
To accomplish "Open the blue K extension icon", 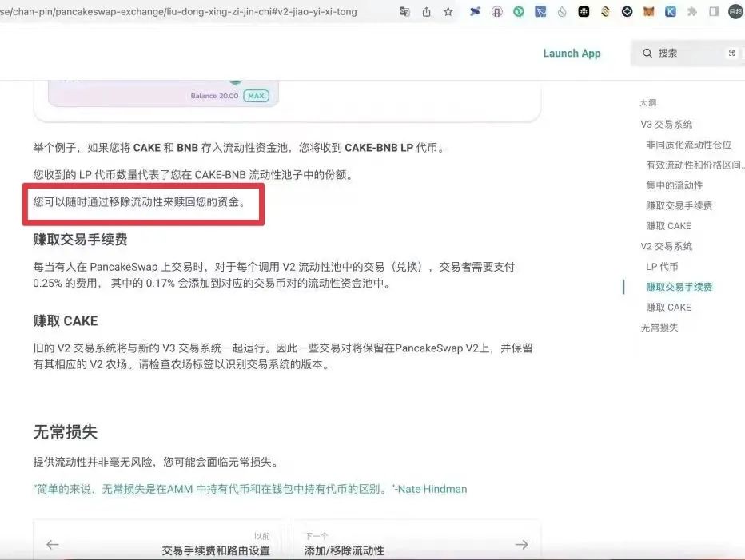I will pos(671,12).
